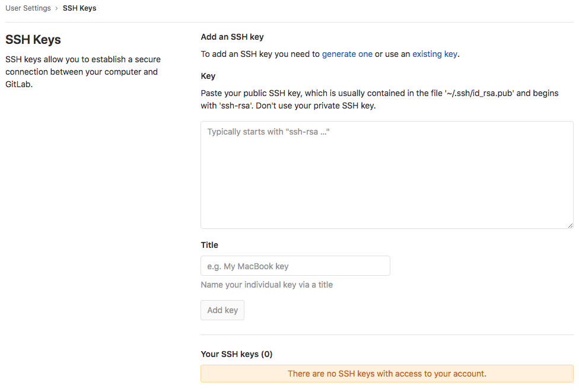
Task: Click the Title field label
Action: tap(209, 245)
